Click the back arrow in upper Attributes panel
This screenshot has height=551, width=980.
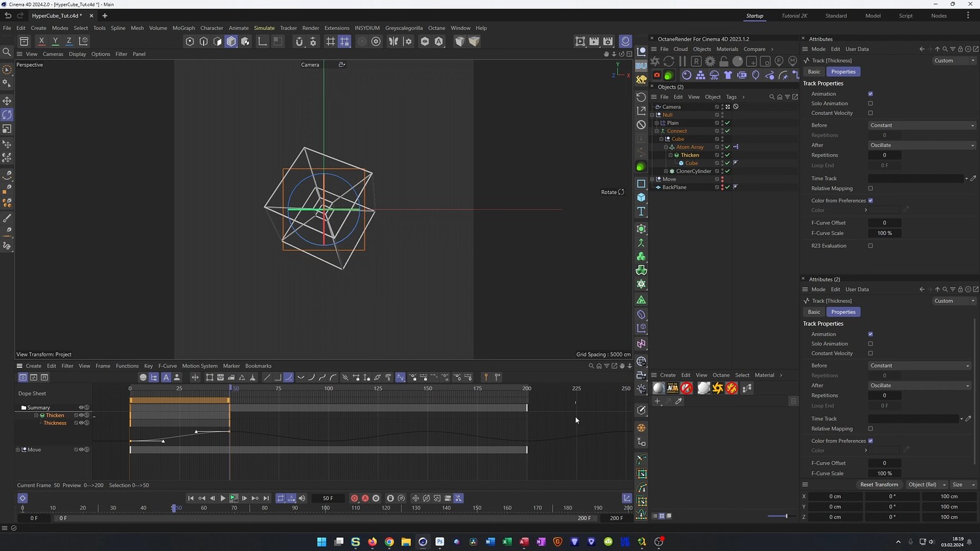922,49
